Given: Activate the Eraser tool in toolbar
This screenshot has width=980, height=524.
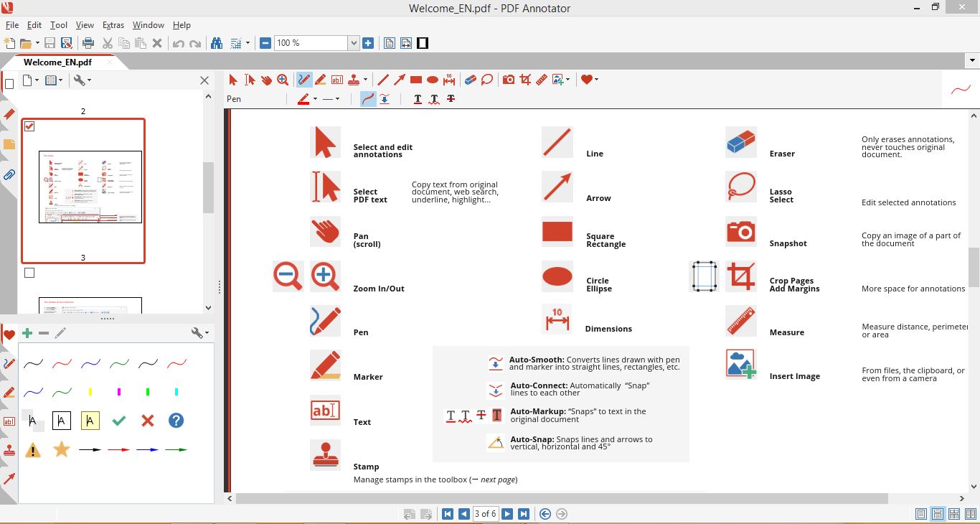Looking at the screenshot, I should click(x=471, y=80).
